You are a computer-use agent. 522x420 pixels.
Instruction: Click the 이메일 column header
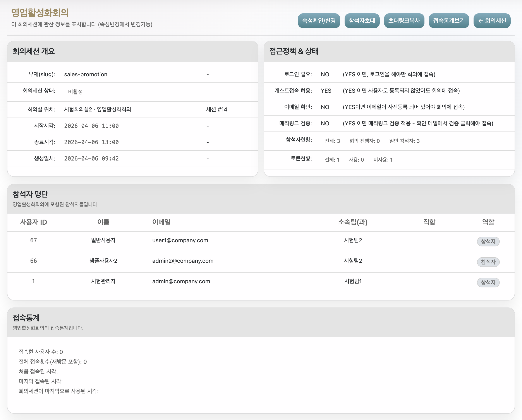(x=161, y=222)
